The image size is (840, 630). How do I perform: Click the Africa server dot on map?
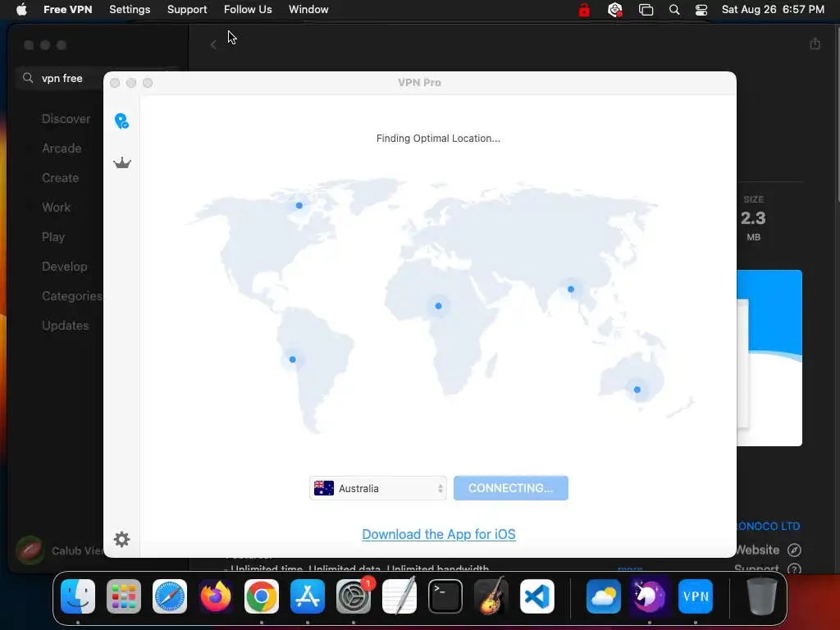click(x=438, y=306)
